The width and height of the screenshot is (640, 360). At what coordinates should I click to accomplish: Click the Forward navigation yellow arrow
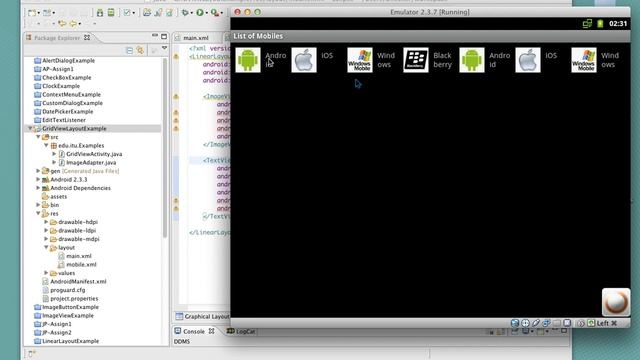point(73,24)
